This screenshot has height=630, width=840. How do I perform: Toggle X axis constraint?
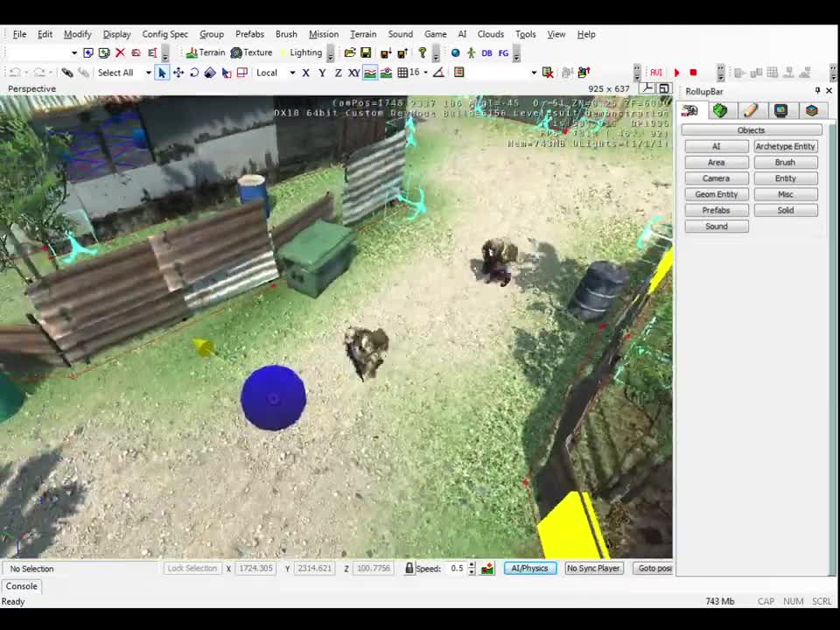[x=306, y=73]
